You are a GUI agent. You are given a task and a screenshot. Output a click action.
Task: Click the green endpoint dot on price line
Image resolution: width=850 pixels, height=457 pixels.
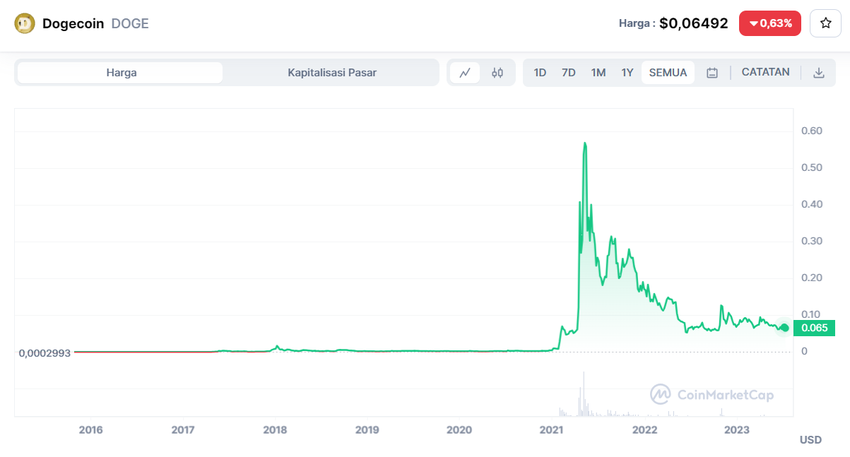(784, 327)
